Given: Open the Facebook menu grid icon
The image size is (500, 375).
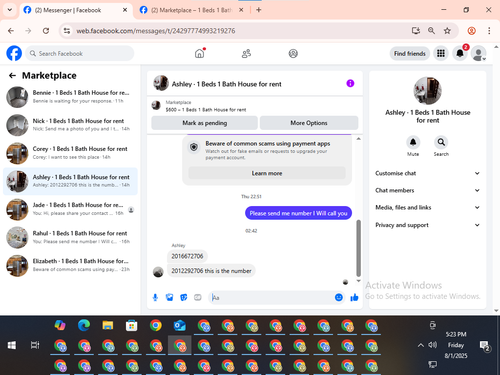Looking at the screenshot, I should 441,53.
